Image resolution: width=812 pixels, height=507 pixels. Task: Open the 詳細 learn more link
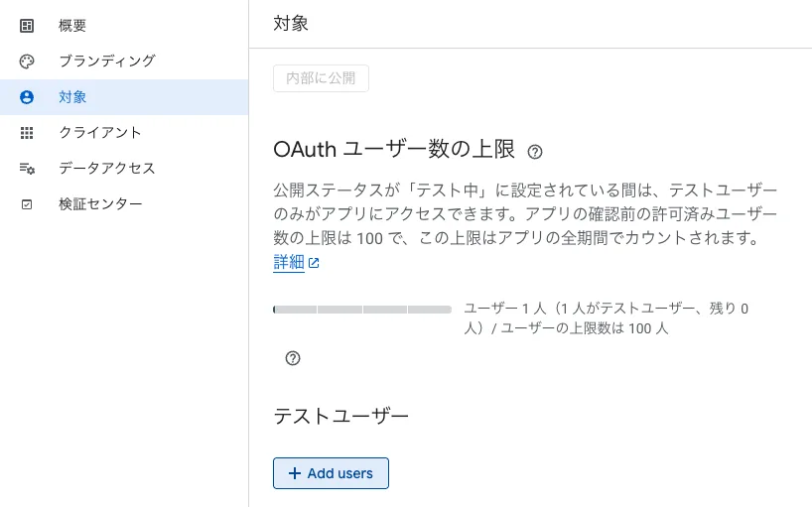289,262
